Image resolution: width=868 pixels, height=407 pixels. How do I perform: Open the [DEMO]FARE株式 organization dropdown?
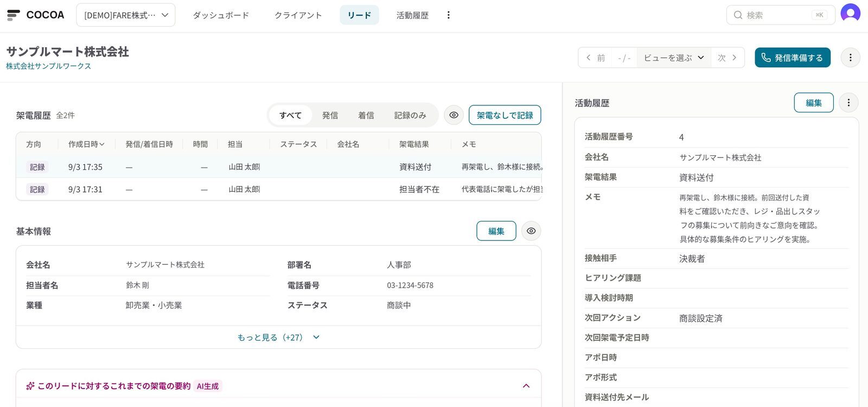[x=126, y=15]
